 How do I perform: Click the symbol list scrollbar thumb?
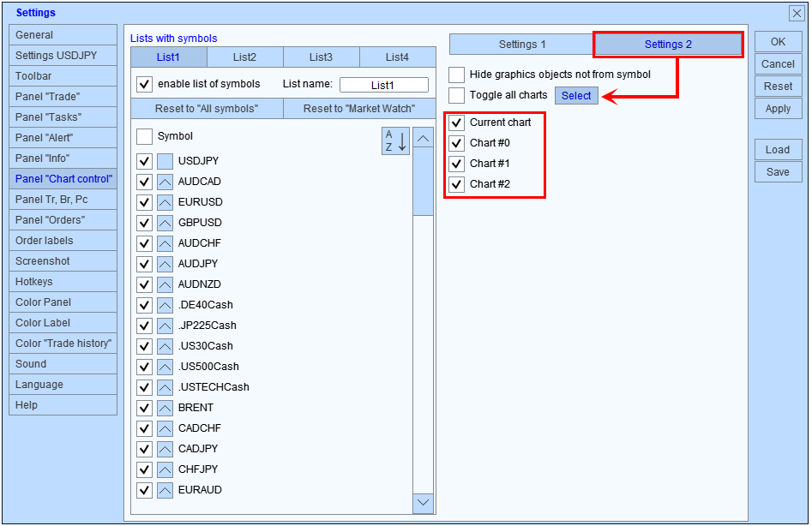click(x=423, y=181)
